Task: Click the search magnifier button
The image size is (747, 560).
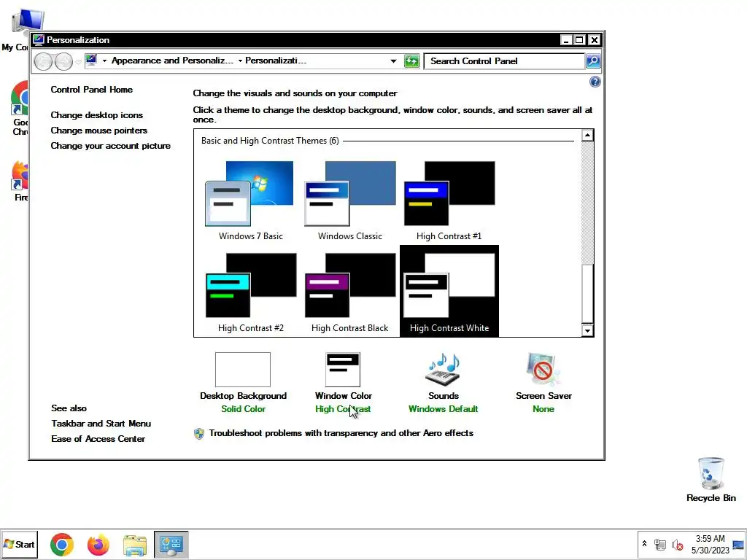Action: 593,61
